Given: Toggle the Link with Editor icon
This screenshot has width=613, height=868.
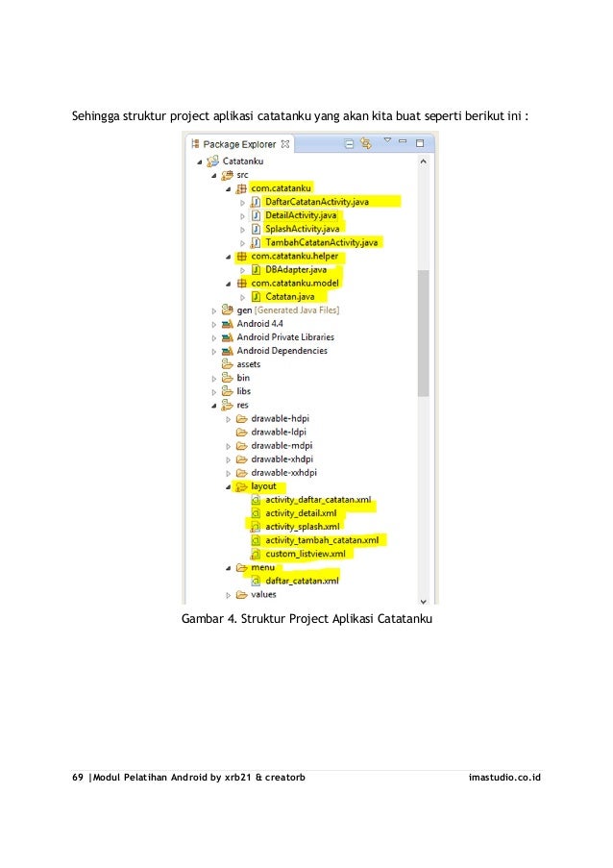Looking at the screenshot, I should (366, 143).
